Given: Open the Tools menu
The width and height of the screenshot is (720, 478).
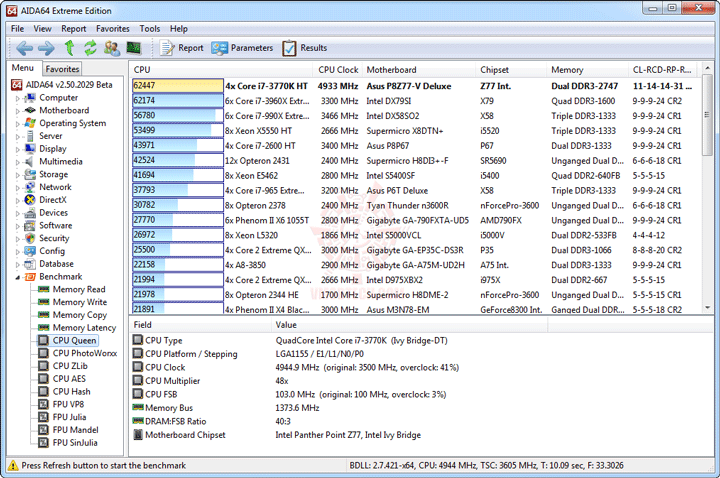Looking at the screenshot, I should pos(150,28).
